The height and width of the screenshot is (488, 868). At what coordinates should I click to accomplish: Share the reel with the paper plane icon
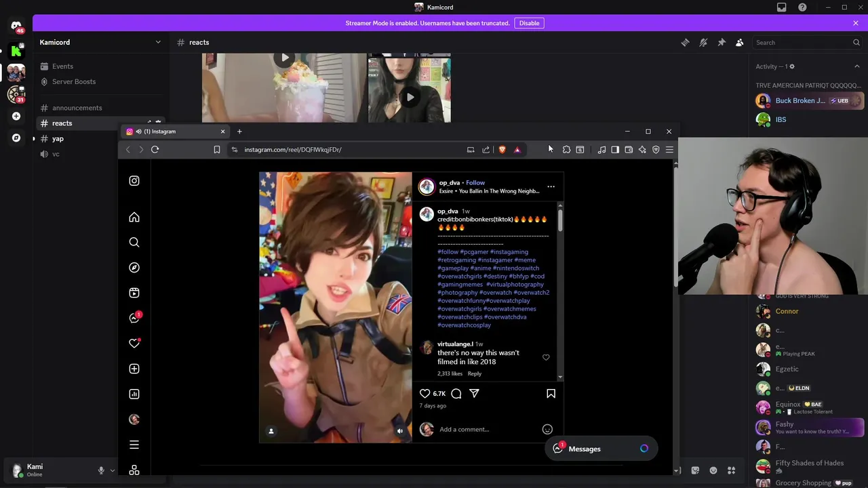[475, 393]
